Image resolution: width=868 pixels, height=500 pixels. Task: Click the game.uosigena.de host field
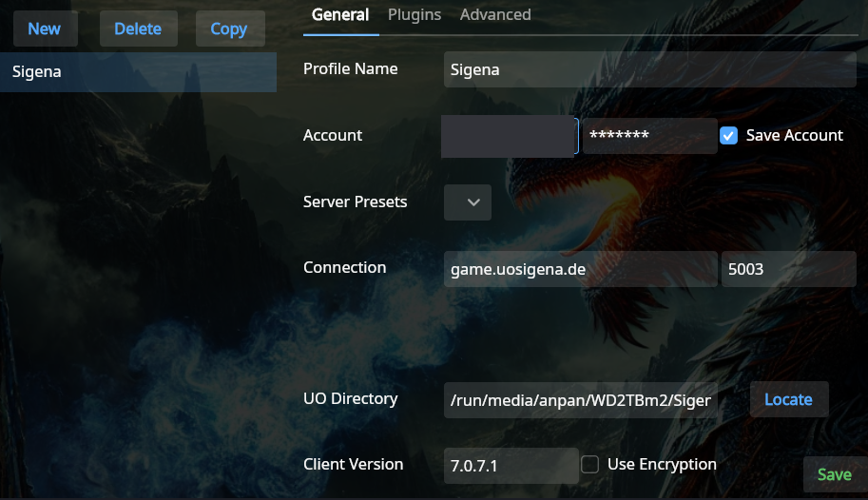tap(580, 269)
